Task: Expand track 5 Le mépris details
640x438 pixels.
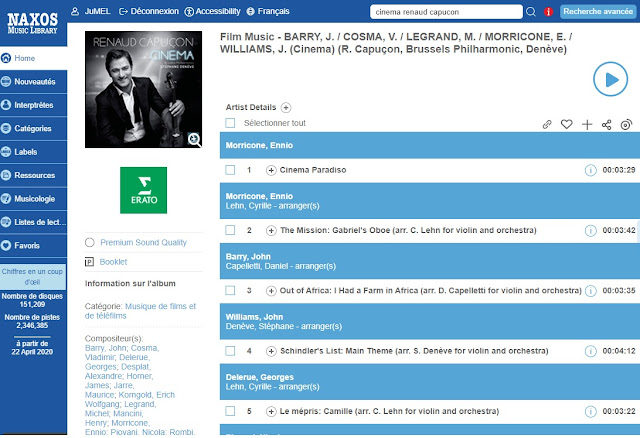Action: click(271, 411)
